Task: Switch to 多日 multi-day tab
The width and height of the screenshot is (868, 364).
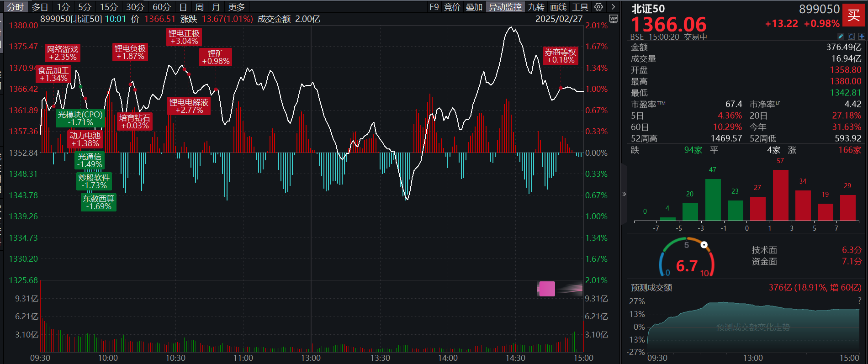Action: coord(40,7)
